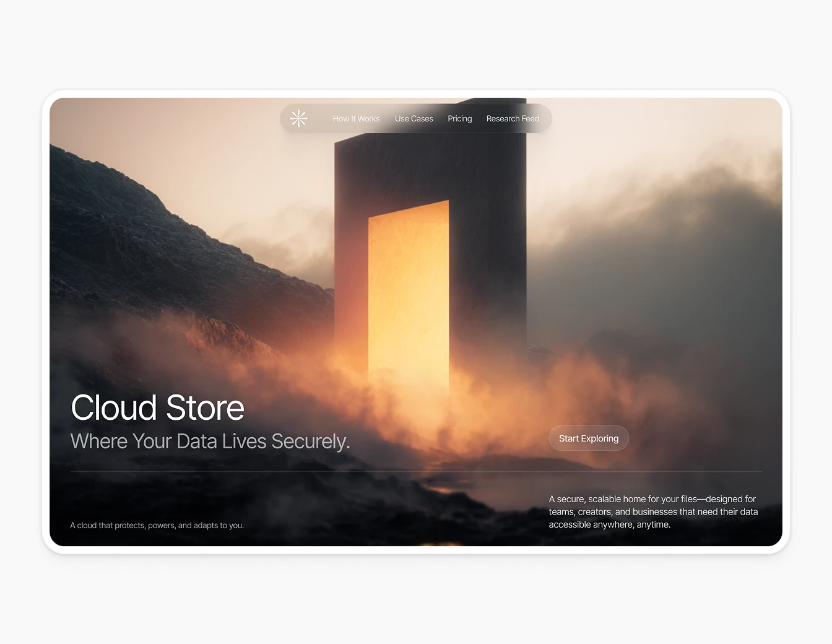The image size is (832, 644).
Task: Click the description paragraph about secure scalable storage
Action: click(x=653, y=511)
